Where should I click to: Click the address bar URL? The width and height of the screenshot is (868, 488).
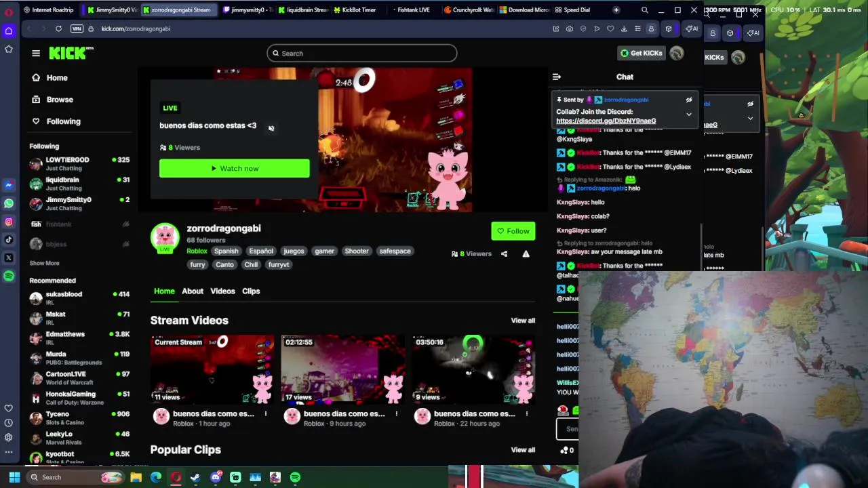click(136, 28)
